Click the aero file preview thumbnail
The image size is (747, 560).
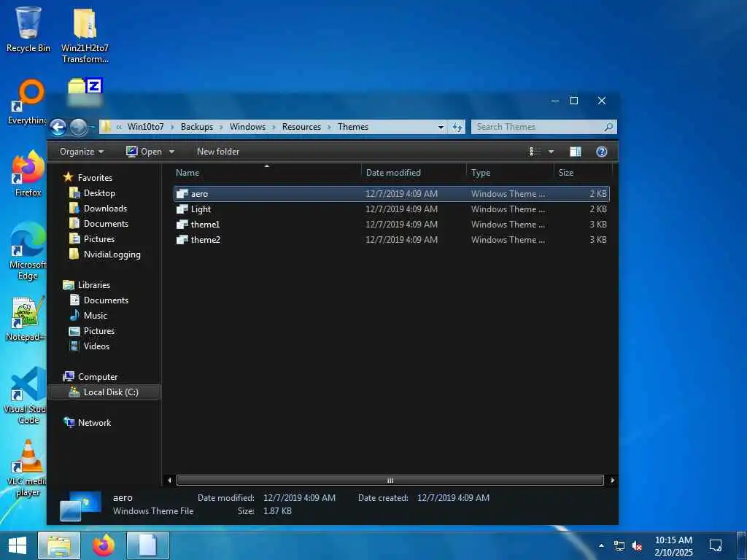80,506
